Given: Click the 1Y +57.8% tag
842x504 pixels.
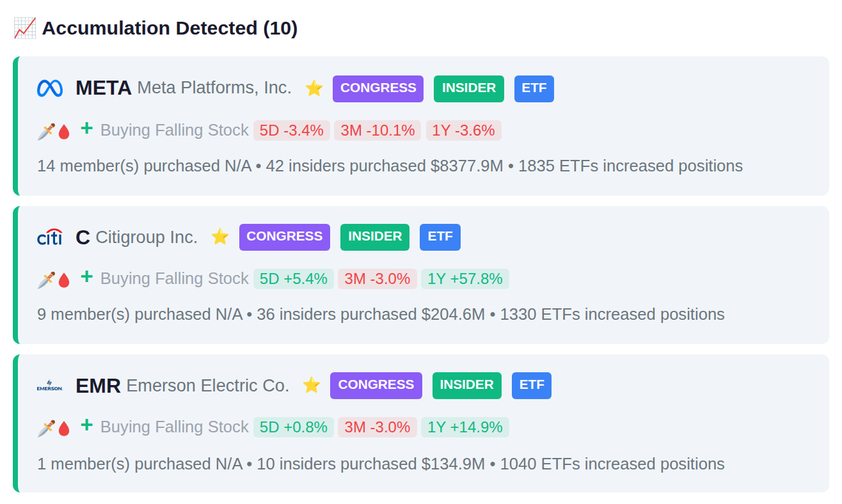Looking at the screenshot, I should point(465,279).
